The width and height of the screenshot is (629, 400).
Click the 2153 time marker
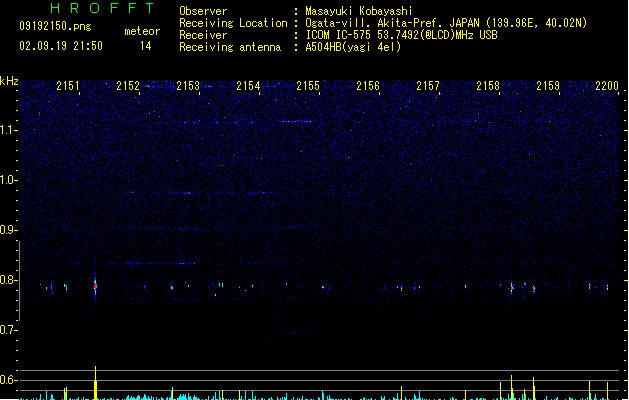tap(188, 86)
